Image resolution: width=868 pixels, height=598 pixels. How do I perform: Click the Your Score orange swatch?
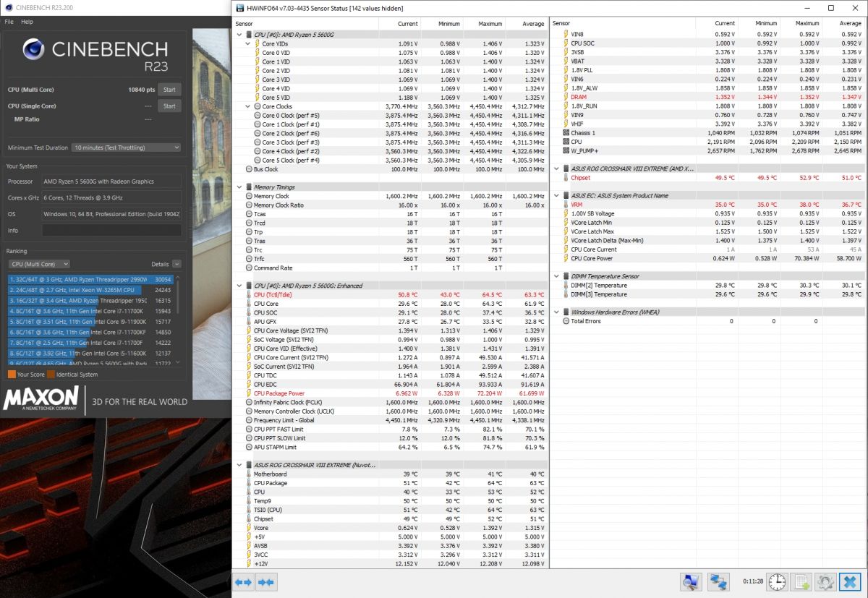pos(12,375)
